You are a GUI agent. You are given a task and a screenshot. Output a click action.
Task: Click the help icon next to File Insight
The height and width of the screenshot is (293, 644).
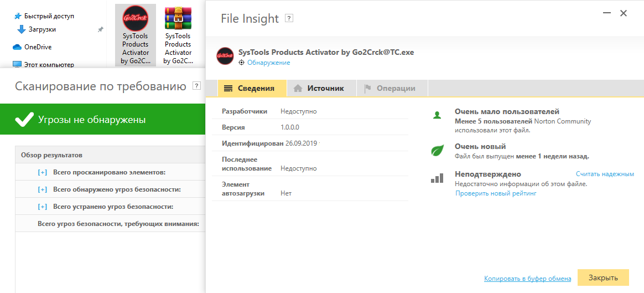289,18
